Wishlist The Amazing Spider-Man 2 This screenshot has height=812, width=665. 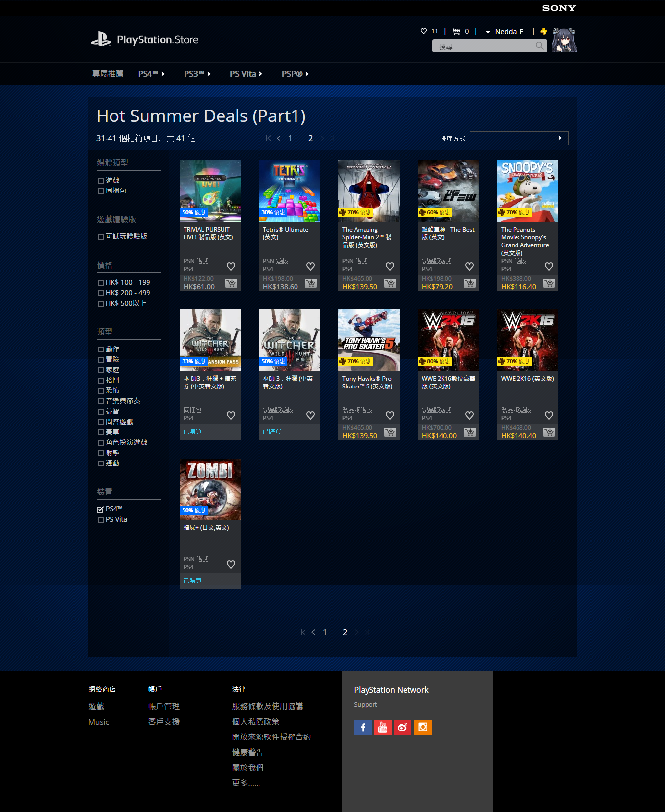click(x=390, y=266)
